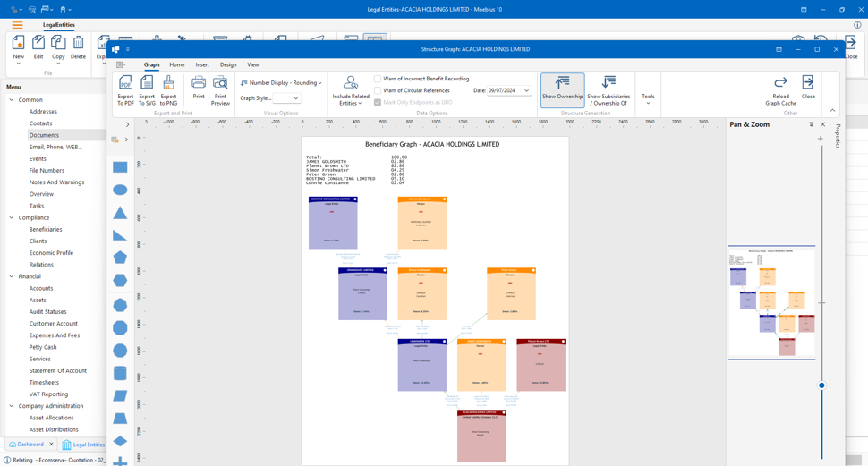Close the Dashboard tab

click(52, 444)
